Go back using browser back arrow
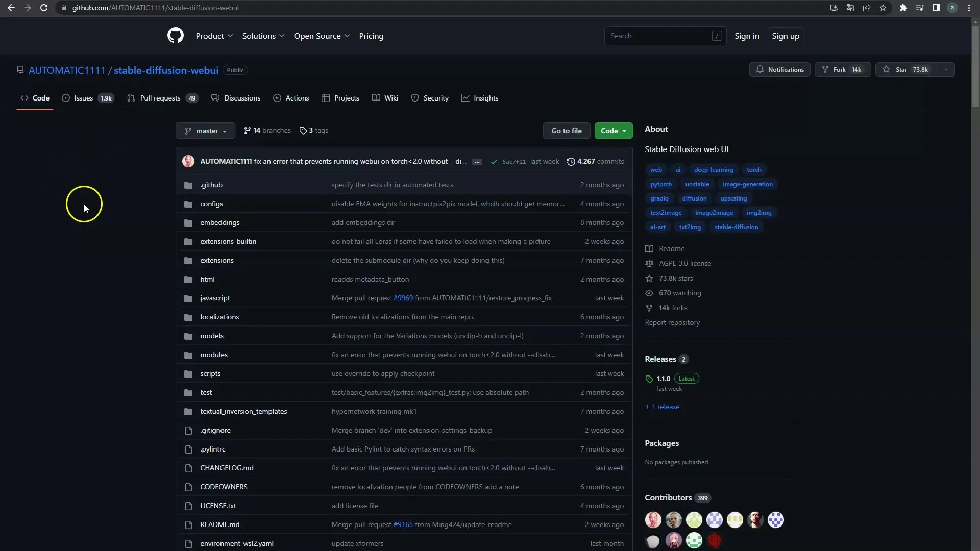 click(11, 8)
